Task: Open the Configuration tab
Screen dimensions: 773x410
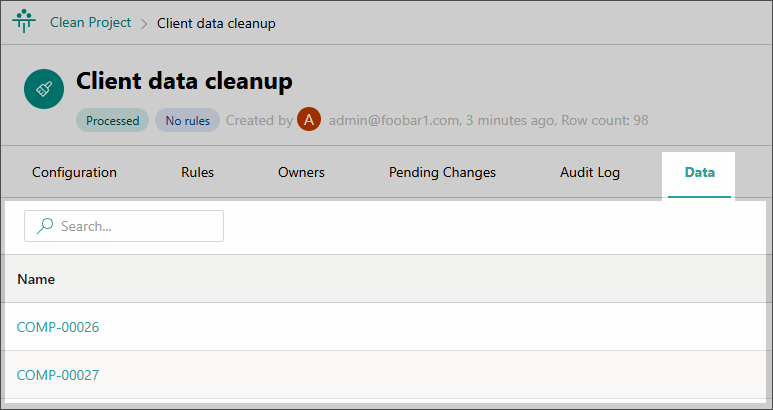Action: click(x=74, y=172)
